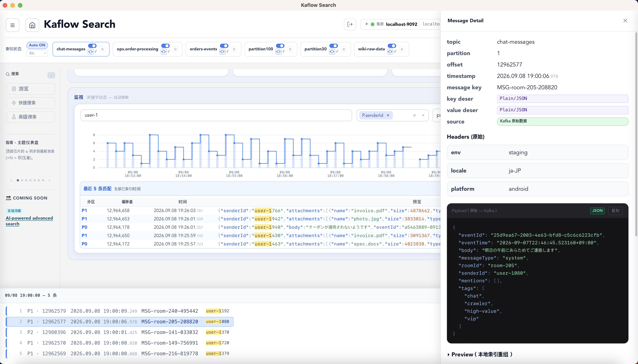Image resolution: width=638 pixels, height=364 pixels.
Task: Select result row MSG-room-240-495442
Action: coord(120,311)
